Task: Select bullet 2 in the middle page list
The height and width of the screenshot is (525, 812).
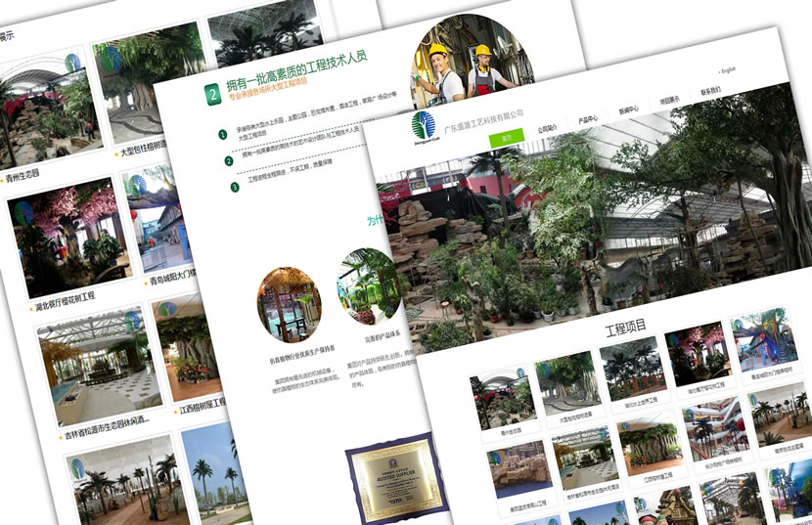Action: (x=228, y=161)
